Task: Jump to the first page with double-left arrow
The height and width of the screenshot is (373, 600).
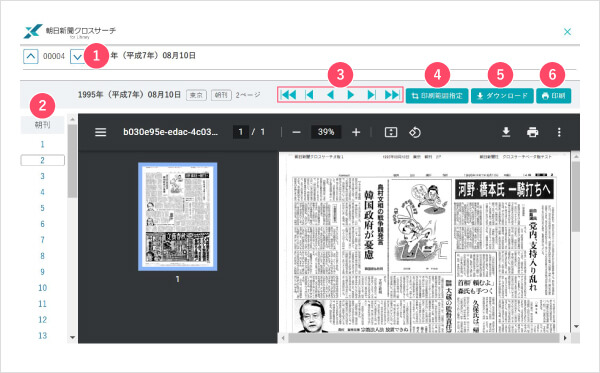Action: 288,94
